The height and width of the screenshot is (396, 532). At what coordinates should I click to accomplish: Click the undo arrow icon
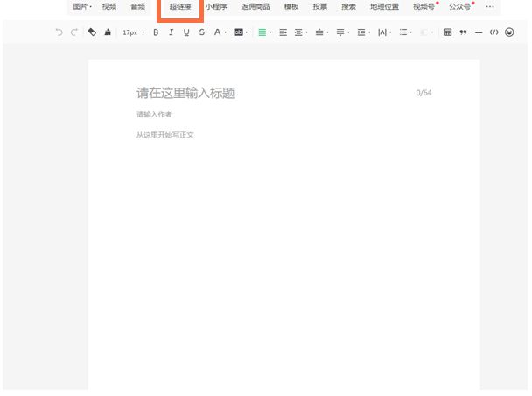coord(59,32)
